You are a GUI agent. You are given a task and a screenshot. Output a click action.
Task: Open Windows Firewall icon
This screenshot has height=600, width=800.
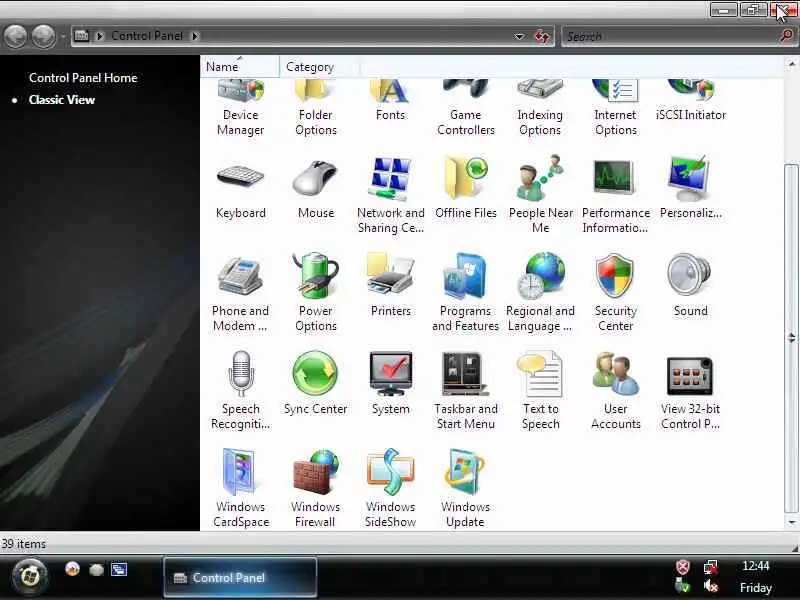coord(315,489)
